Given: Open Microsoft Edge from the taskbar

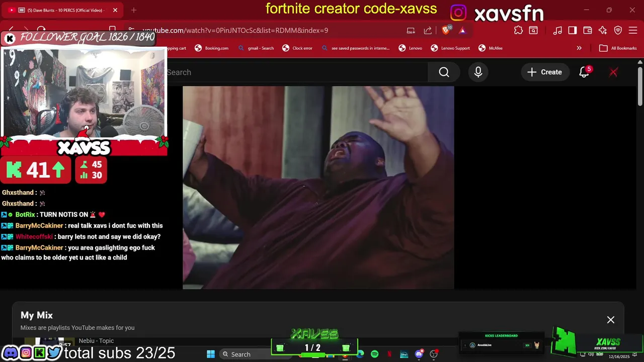Looking at the screenshot, I should coord(360,354).
